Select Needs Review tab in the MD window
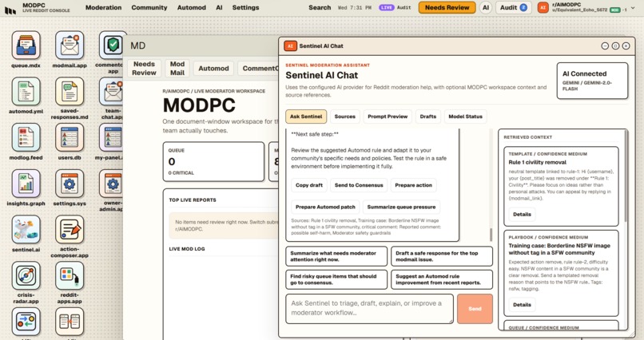 coord(144,68)
